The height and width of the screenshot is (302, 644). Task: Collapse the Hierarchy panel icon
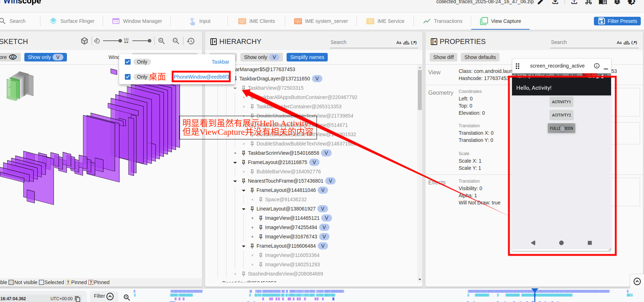[x=214, y=42]
